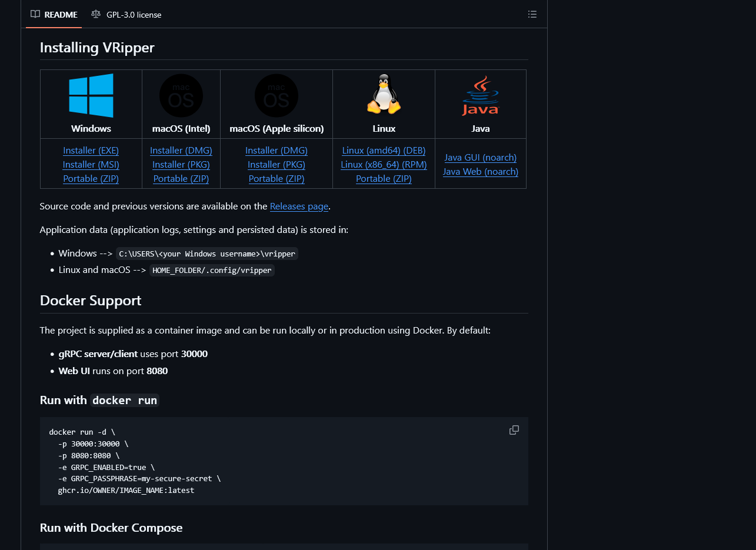
Task: Click the macOS (Intel) logo icon
Action: [181, 95]
